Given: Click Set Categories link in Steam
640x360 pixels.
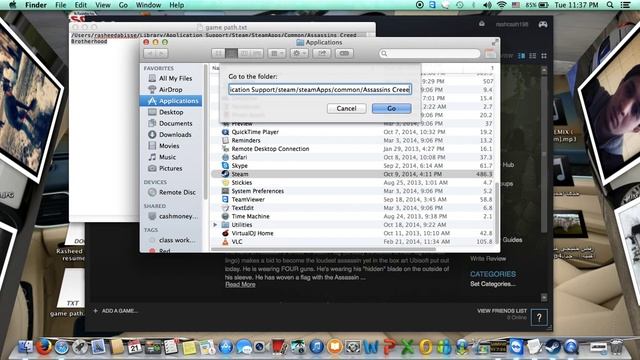Looking at the screenshot, I should 493,284.
